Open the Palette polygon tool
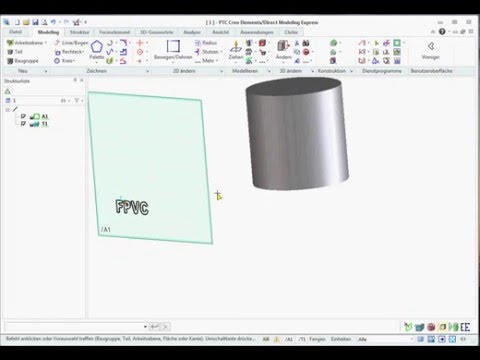 (x=97, y=50)
